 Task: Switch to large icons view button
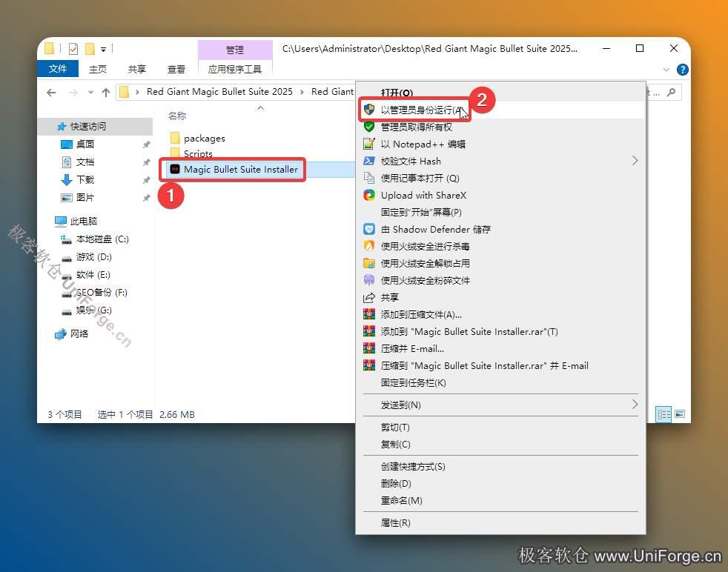tap(680, 413)
